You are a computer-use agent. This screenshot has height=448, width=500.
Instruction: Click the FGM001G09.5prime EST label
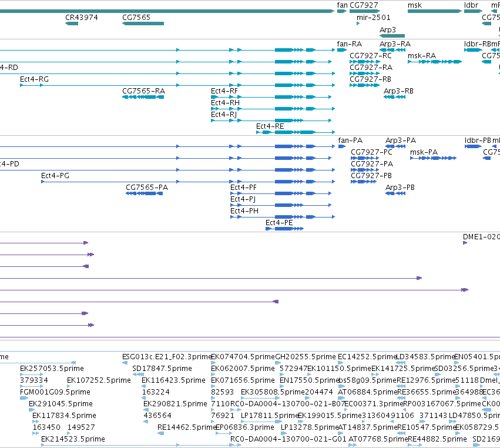[x=55, y=392]
